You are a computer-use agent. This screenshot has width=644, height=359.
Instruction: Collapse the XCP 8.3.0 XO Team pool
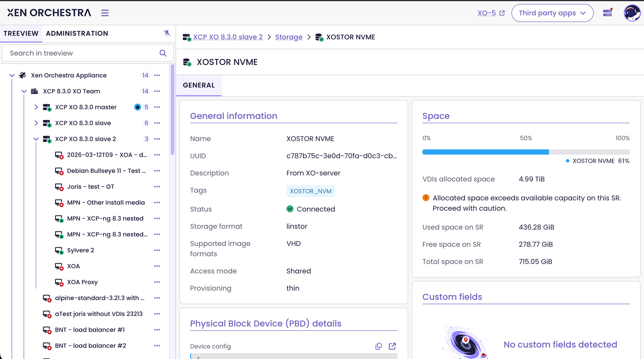pos(24,91)
